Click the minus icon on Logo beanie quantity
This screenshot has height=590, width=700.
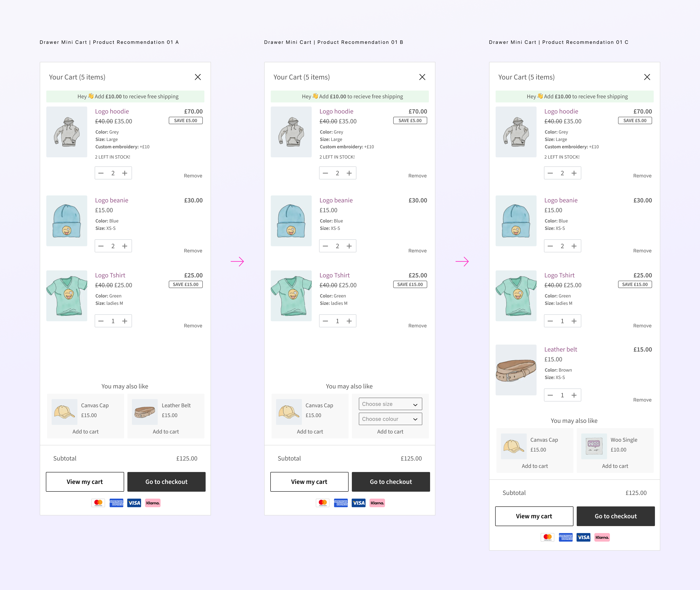click(x=101, y=246)
